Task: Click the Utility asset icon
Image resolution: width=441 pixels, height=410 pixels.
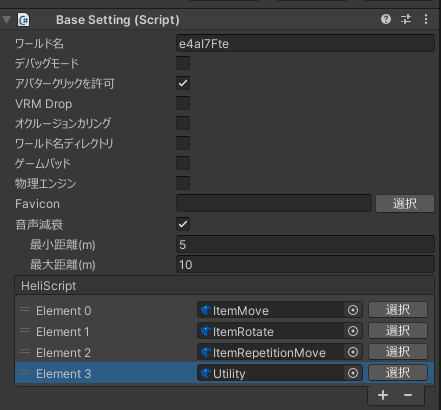Action: click(x=206, y=373)
